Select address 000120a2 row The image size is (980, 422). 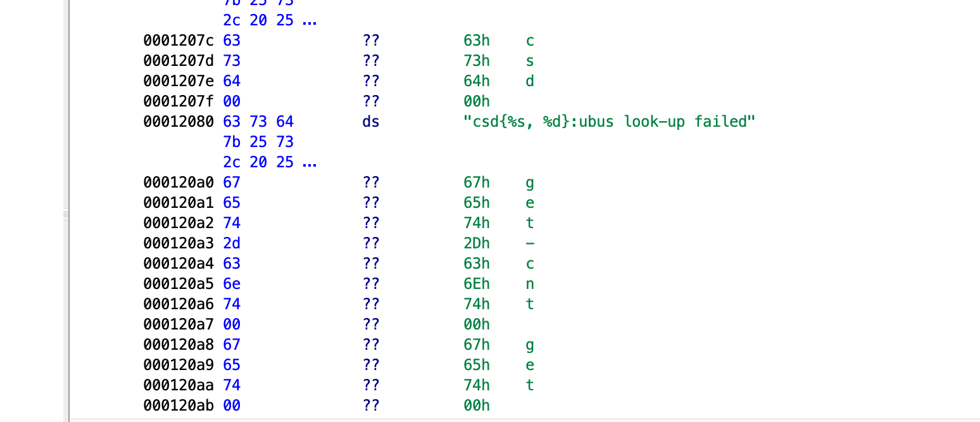point(179,223)
